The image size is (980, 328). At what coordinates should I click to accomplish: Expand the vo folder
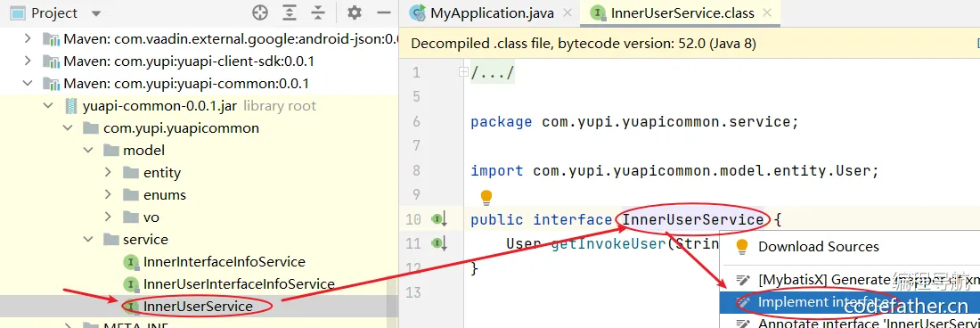pyautogui.click(x=109, y=217)
